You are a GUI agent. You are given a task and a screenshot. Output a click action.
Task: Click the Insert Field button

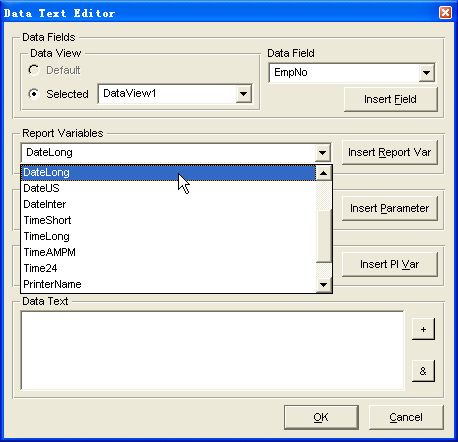tap(390, 99)
